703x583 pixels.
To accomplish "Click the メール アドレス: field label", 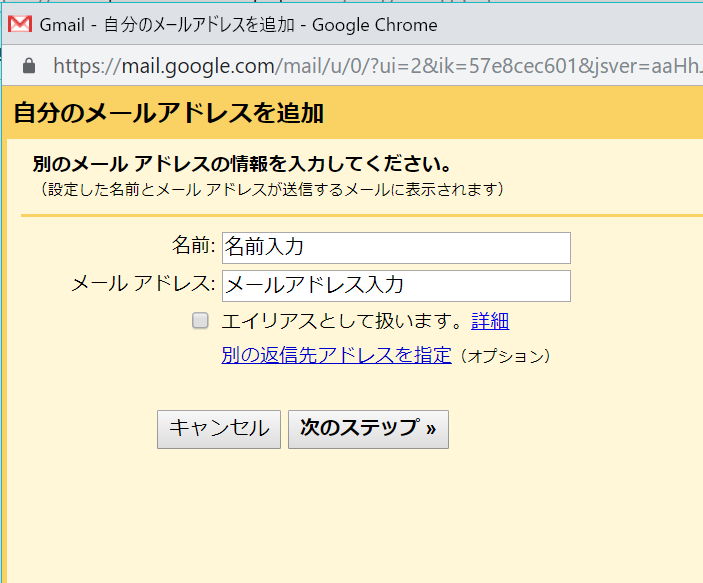I will click(143, 284).
